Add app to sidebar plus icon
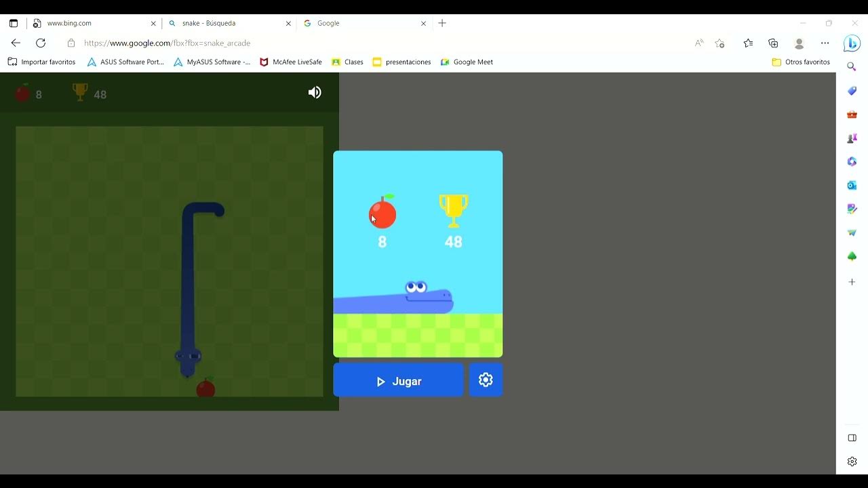Image resolution: width=868 pixels, height=488 pixels. [x=852, y=281]
